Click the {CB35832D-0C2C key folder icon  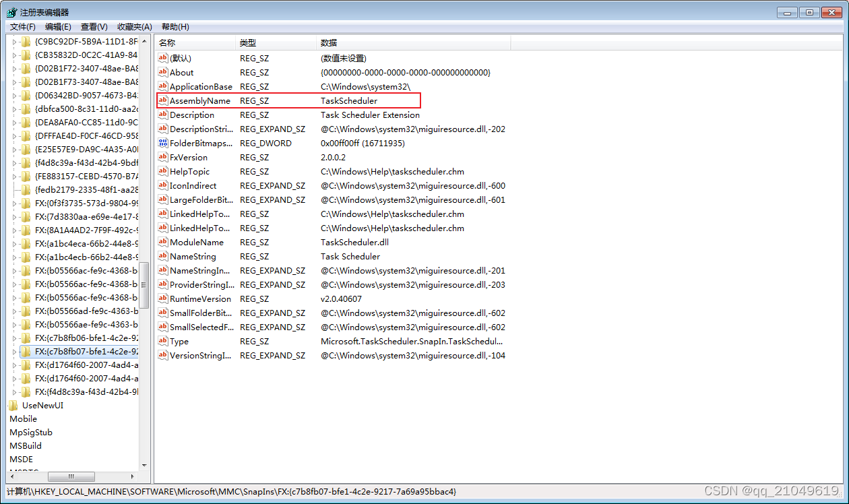(26, 55)
